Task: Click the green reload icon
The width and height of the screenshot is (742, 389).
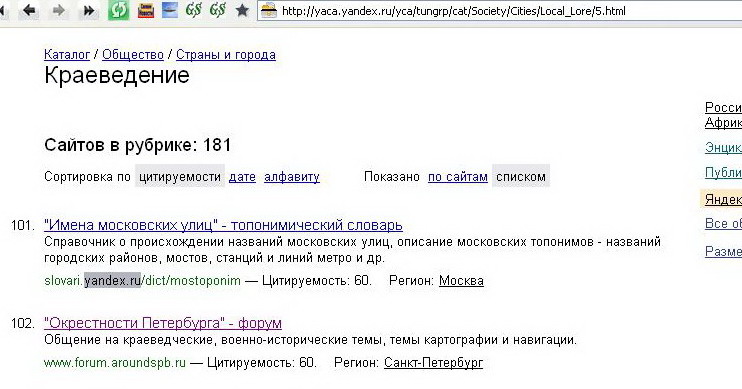Action: 118,10
